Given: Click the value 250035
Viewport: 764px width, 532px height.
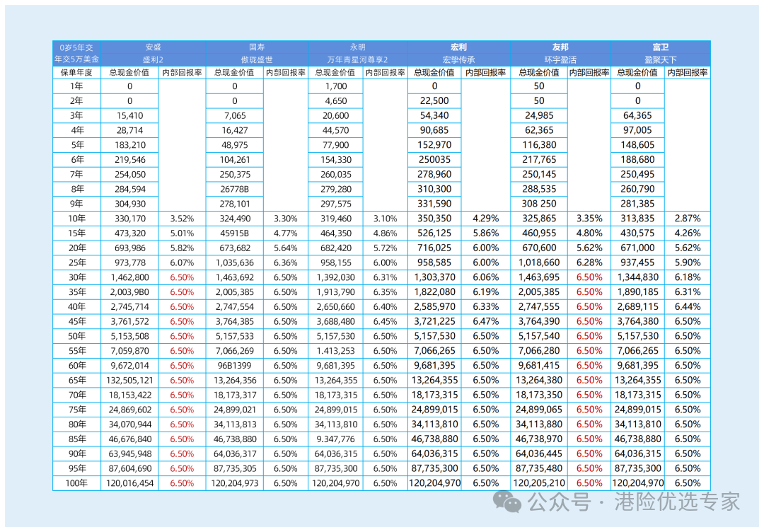Looking at the screenshot, I should tap(434, 160).
